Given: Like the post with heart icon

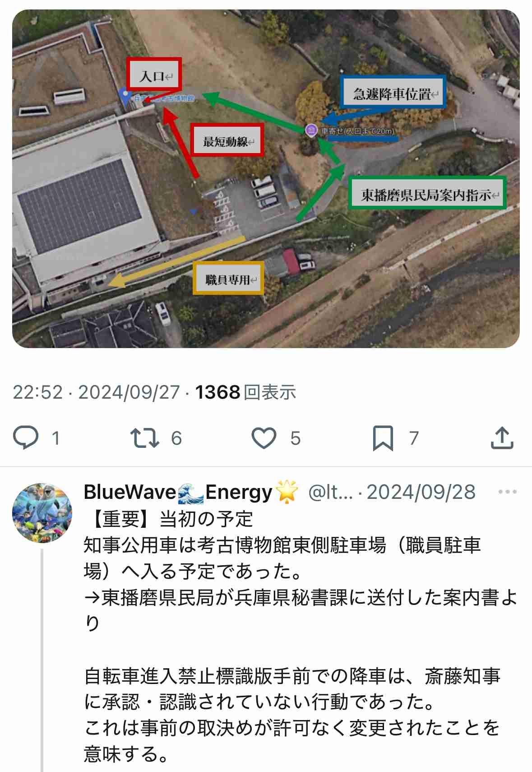Looking at the screenshot, I should coord(264,438).
